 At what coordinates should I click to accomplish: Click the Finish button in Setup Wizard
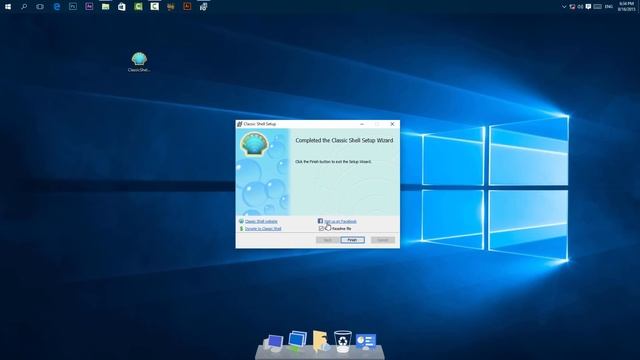pyautogui.click(x=352, y=240)
